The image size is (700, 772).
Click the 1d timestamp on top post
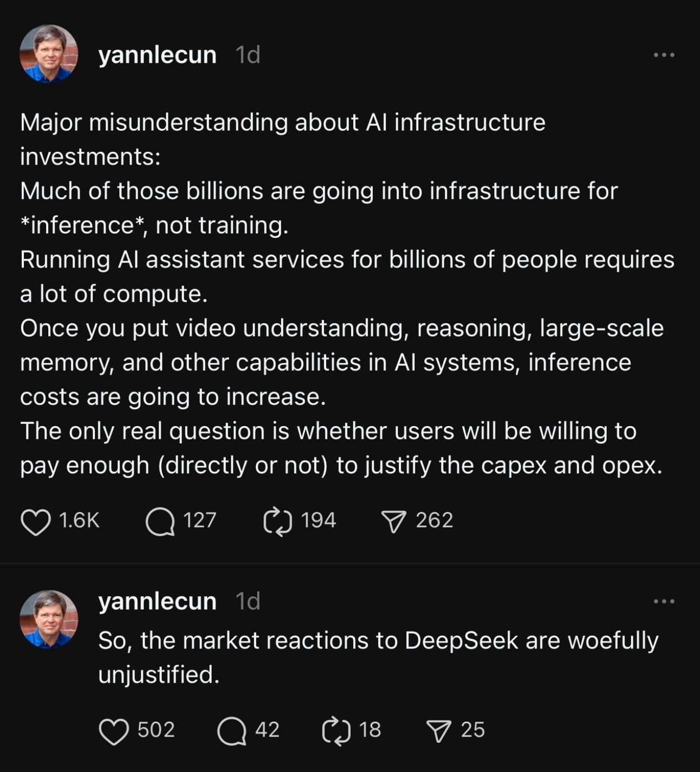click(x=248, y=55)
